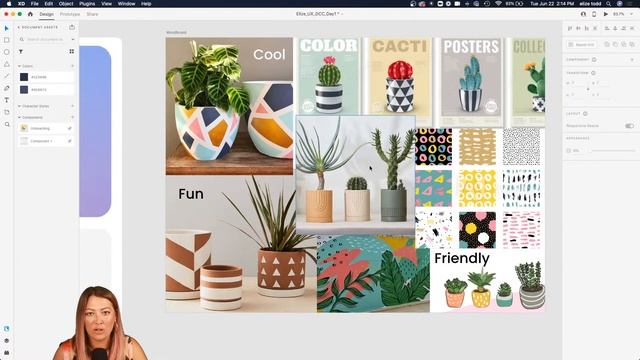Open the Plugins menu

point(87,4)
